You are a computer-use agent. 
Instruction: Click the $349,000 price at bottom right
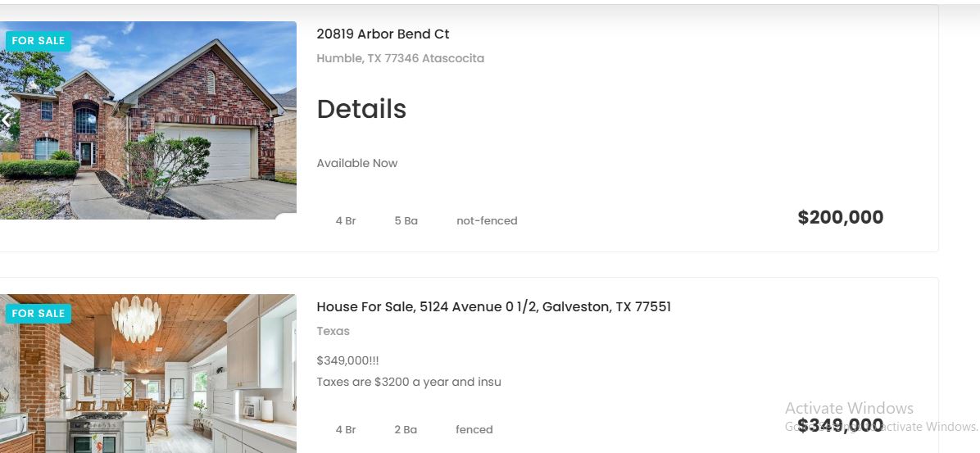(x=841, y=426)
